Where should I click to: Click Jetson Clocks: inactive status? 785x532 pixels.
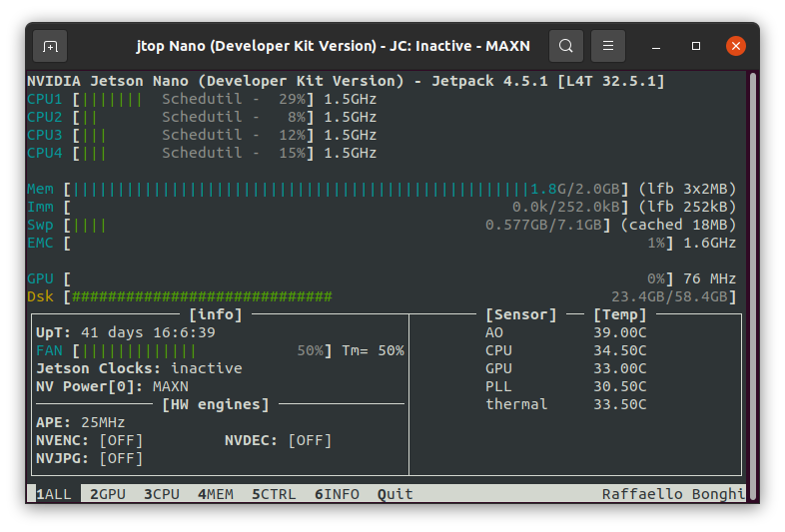[x=139, y=369]
